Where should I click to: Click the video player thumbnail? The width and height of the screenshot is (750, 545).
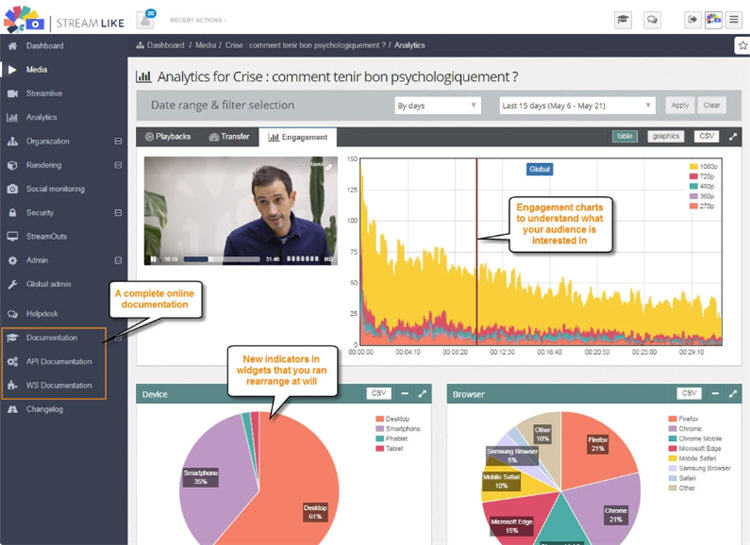241,211
